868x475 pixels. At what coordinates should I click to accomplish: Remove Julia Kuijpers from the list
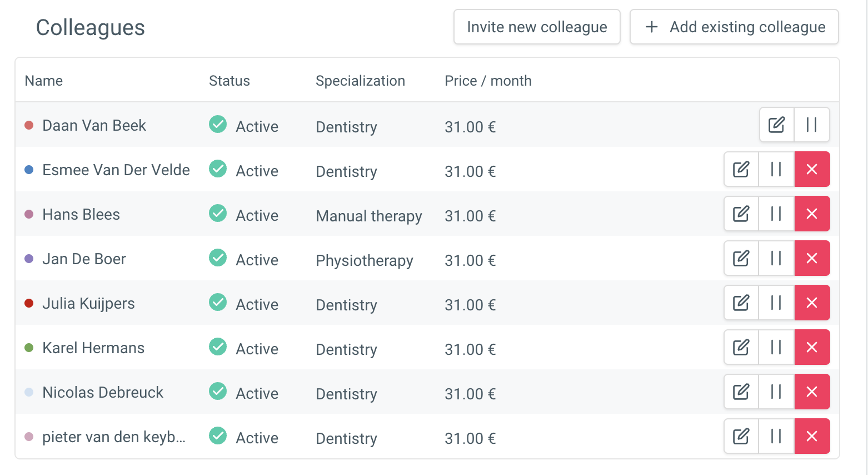point(811,303)
